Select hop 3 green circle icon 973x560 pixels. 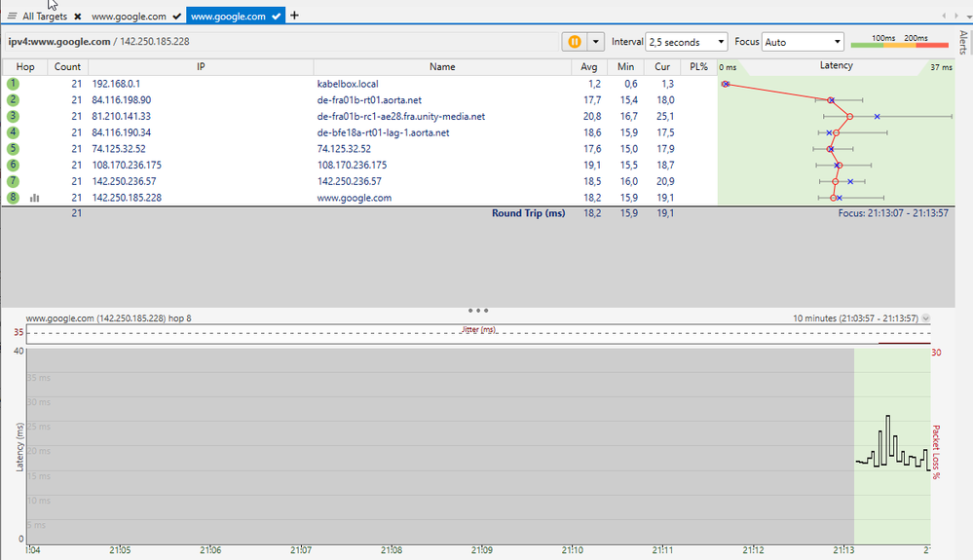click(13, 116)
